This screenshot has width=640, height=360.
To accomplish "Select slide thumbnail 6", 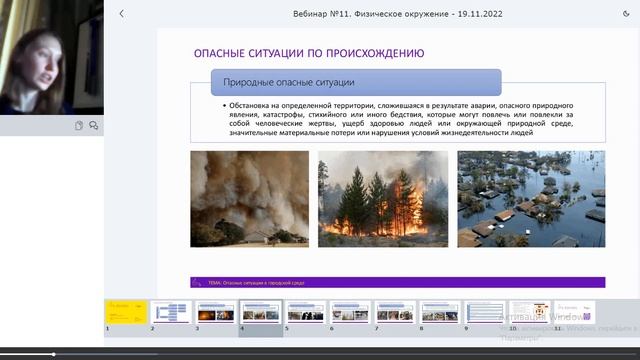I will [x=350, y=312].
